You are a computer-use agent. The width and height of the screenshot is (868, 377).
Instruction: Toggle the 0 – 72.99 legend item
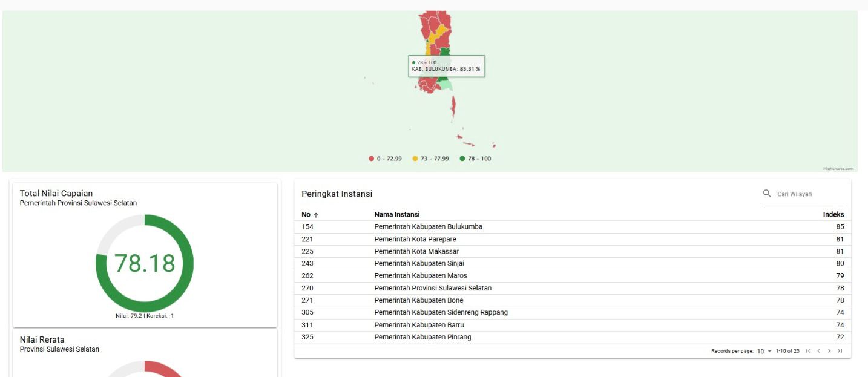(x=386, y=159)
